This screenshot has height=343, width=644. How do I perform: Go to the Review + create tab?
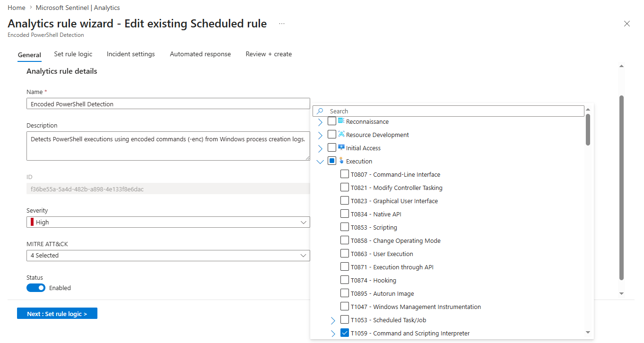[x=269, y=54]
